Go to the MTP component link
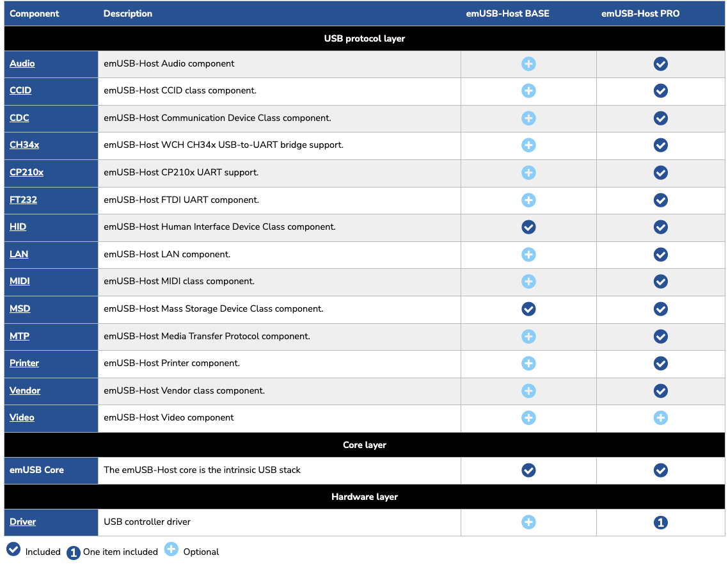Screen dimensions: 728x569 click(x=20, y=337)
